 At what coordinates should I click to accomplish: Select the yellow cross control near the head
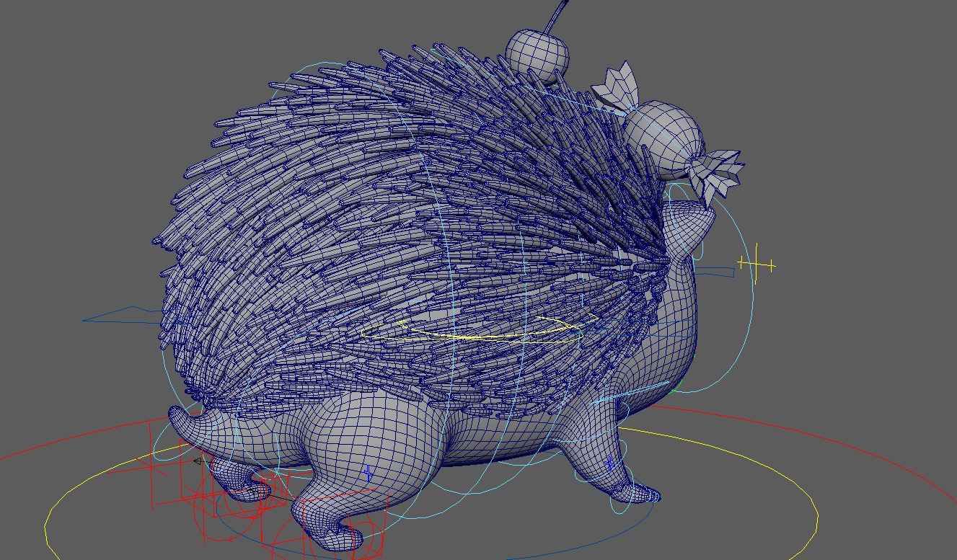point(757,265)
